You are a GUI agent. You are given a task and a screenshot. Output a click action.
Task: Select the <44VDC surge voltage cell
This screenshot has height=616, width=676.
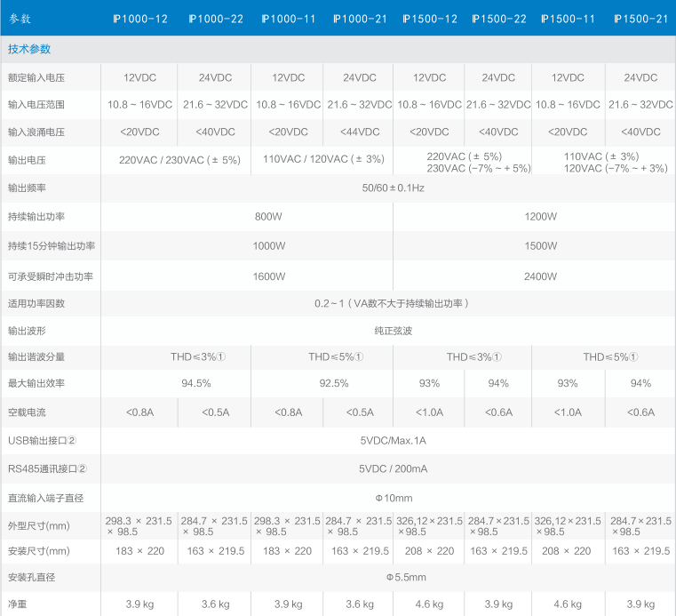[359, 132]
